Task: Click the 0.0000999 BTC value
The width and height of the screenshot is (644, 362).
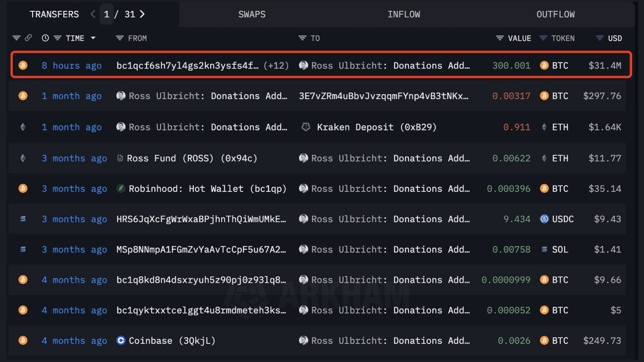Action: click(506, 280)
